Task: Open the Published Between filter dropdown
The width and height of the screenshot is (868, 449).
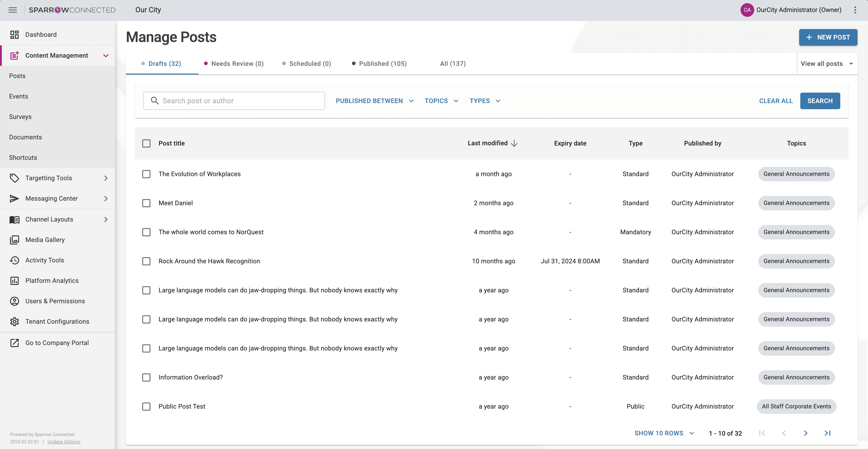Action: 375,101
